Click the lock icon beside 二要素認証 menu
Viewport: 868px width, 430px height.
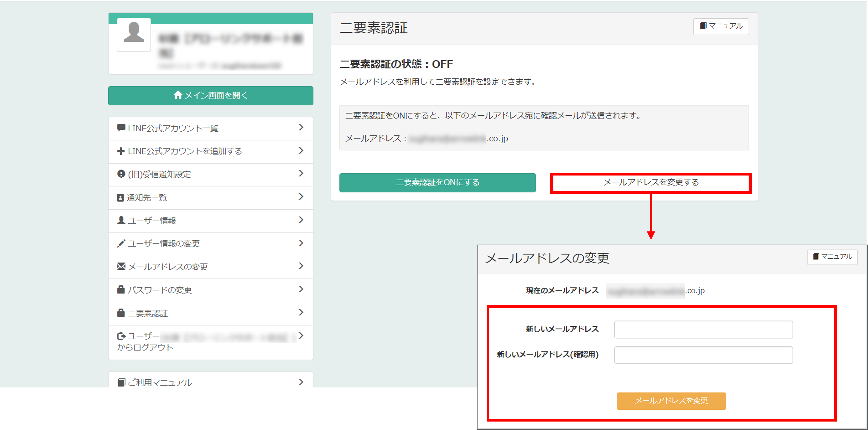(x=121, y=313)
